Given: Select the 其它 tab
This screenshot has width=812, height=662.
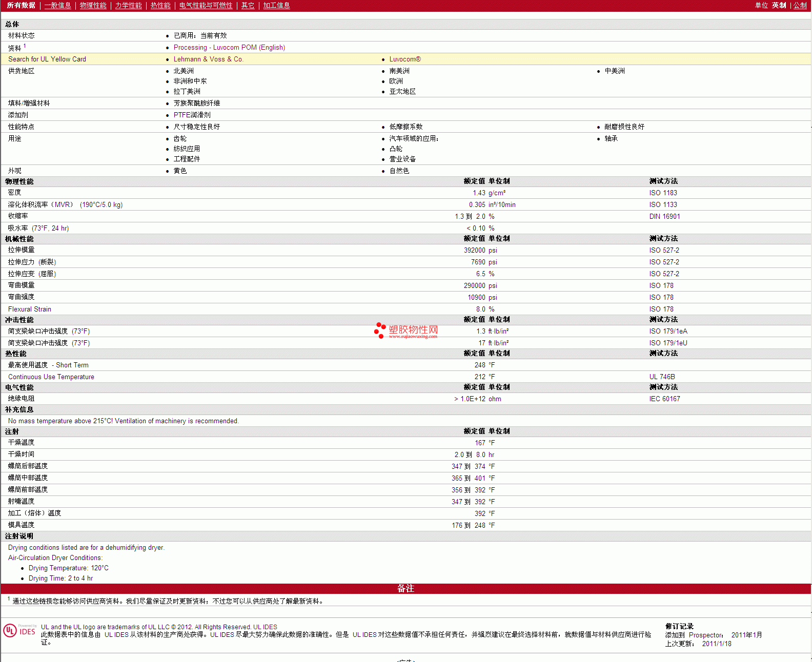Looking at the screenshot, I should click(x=248, y=5).
